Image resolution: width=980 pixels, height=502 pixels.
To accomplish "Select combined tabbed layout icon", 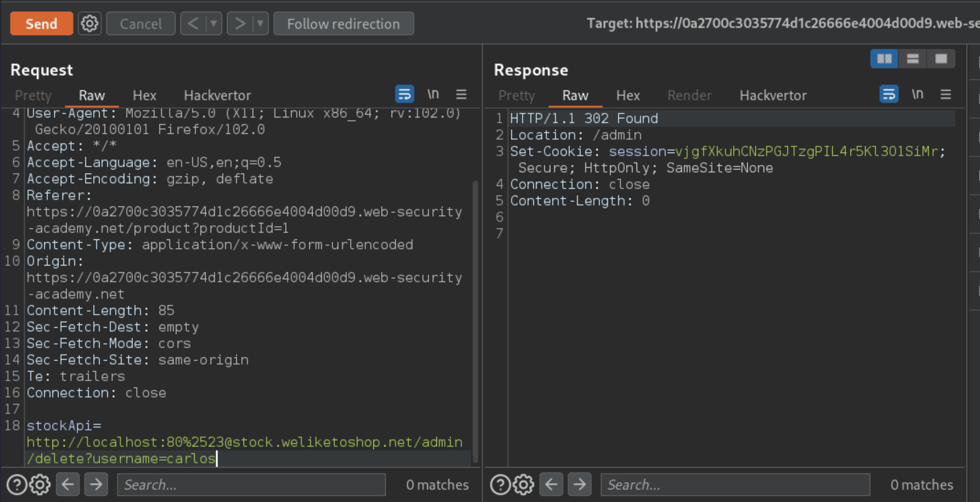I will pyautogui.click(x=941, y=58).
